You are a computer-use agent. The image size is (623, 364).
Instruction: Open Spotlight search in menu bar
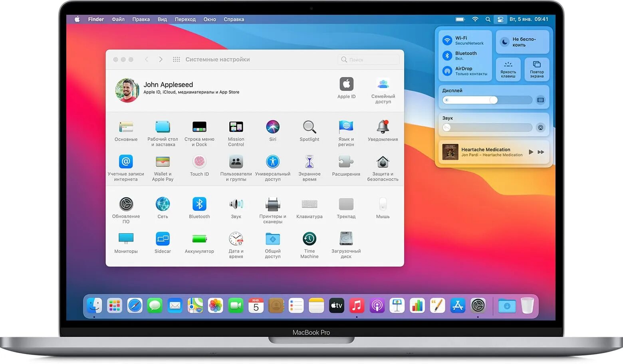pos(488,19)
